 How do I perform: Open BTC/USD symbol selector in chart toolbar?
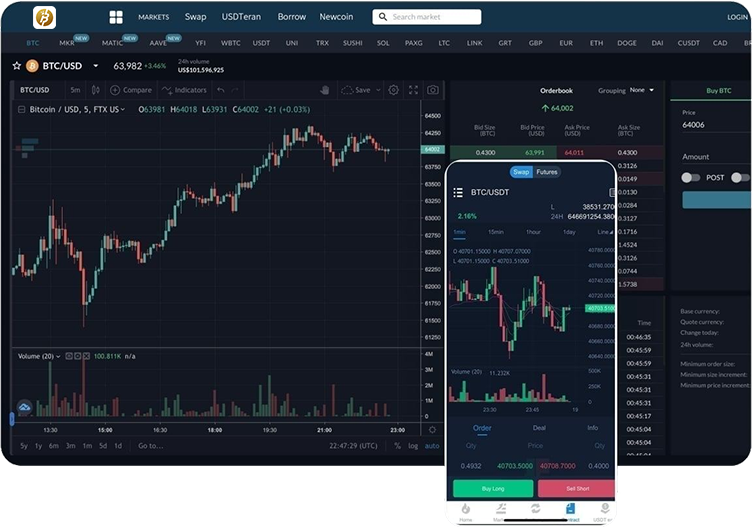click(35, 90)
